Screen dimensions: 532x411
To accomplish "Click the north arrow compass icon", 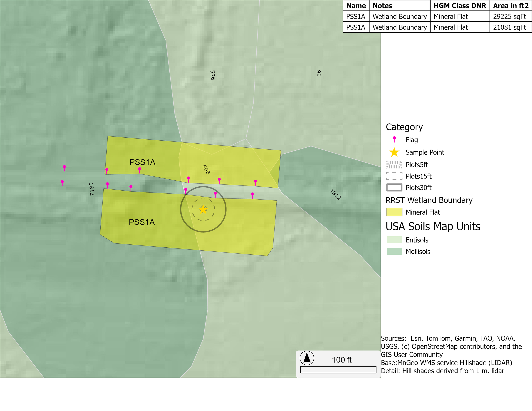I will pyautogui.click(x=307, y=358).
